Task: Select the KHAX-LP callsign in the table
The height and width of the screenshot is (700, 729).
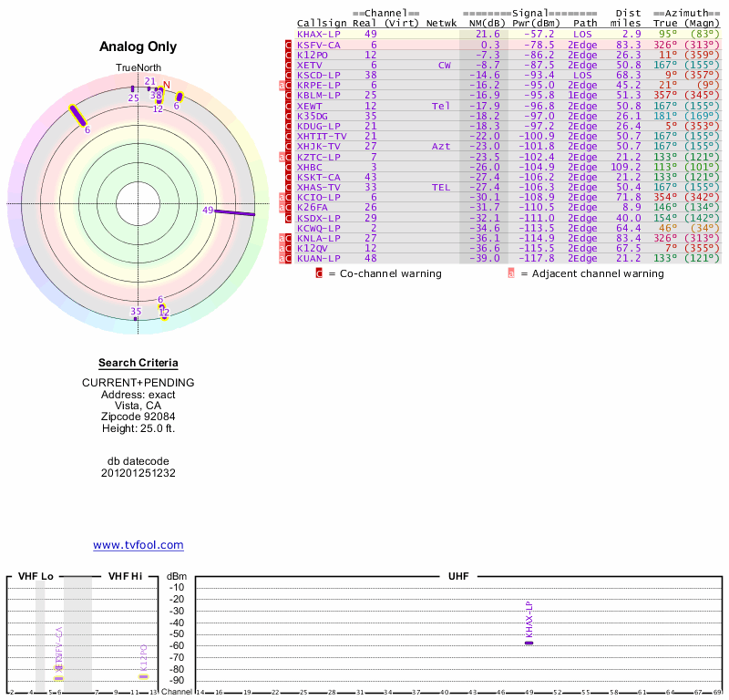Action: coord(318,34)
